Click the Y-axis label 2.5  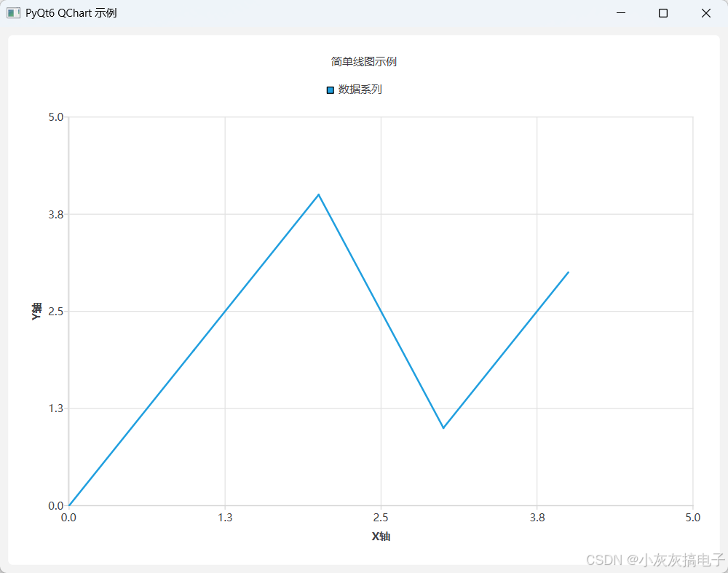point(56,312)
